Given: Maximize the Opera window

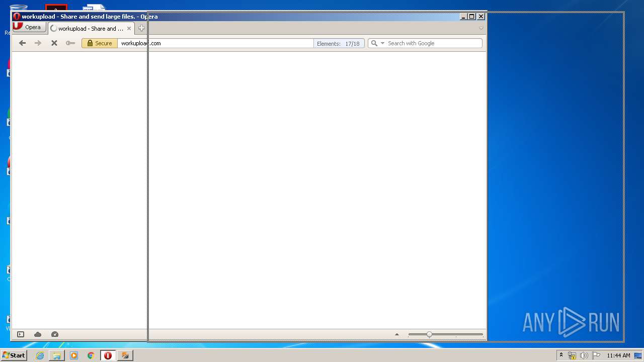Looking at the screenshot, I should coord(472,17).
